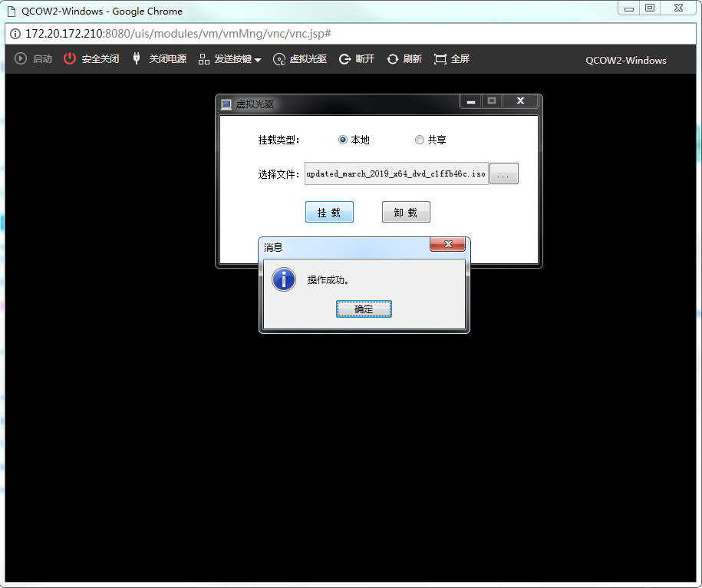The width and height of the screenshot is (702, 588).
Task: Open the 发送按键 send keys dropdown
Action: pos(229,59)
